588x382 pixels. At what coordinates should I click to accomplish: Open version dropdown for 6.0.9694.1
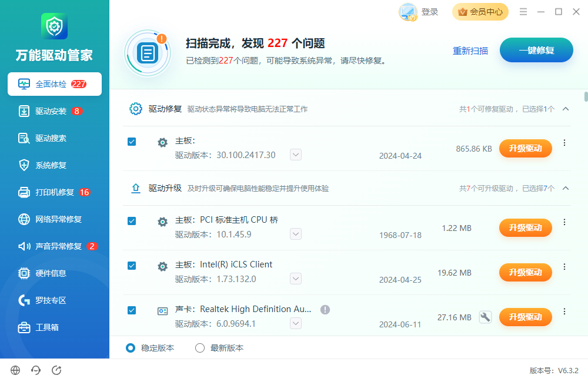coord(296,323)
